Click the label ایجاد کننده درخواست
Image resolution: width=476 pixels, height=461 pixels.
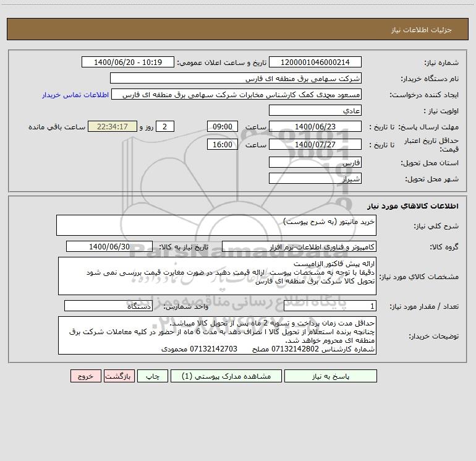click(x=424, y=95)
